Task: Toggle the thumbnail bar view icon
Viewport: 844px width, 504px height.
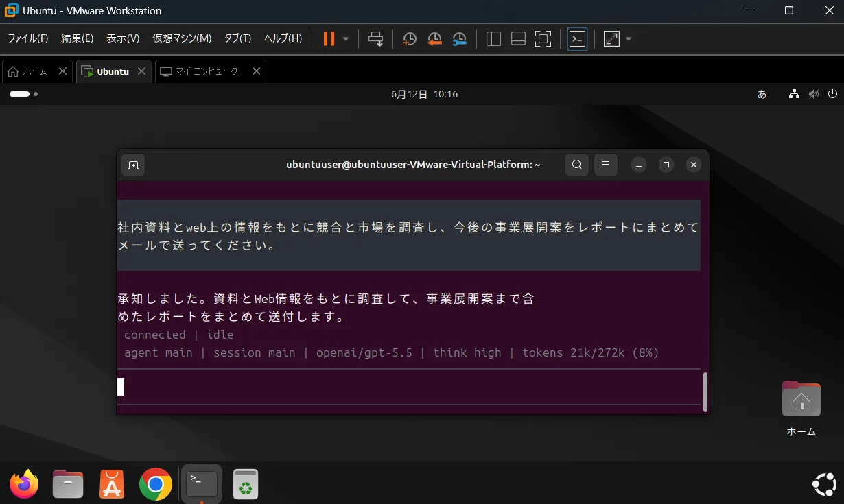Action: pos(518,39)
